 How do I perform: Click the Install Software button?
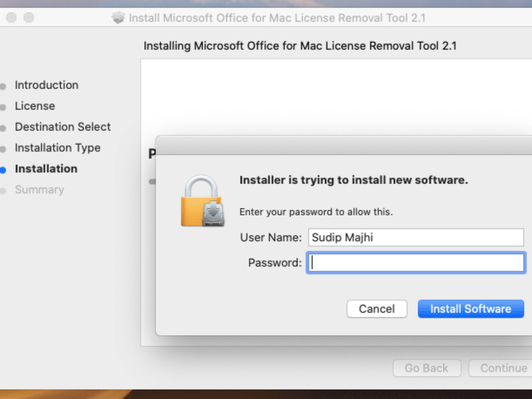pyautogui.click(x=470, y=309)
